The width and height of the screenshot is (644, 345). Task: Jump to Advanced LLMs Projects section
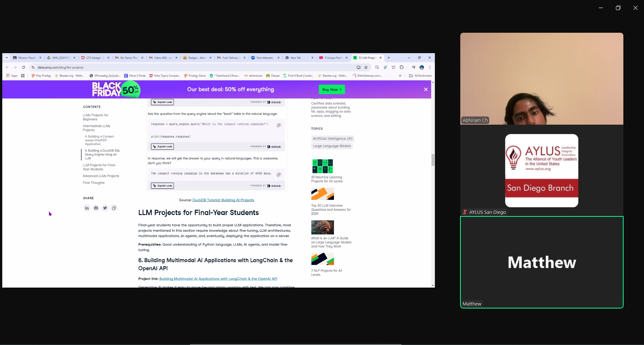101,176
